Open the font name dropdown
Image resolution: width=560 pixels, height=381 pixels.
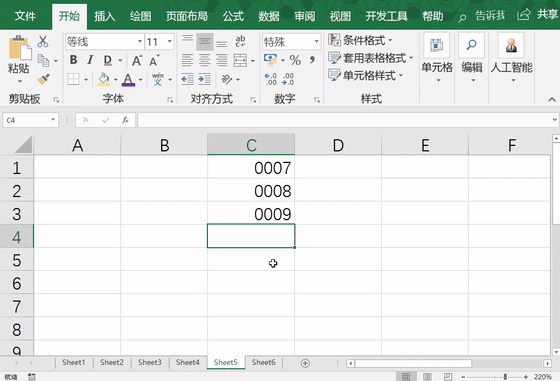pos(140,41)
